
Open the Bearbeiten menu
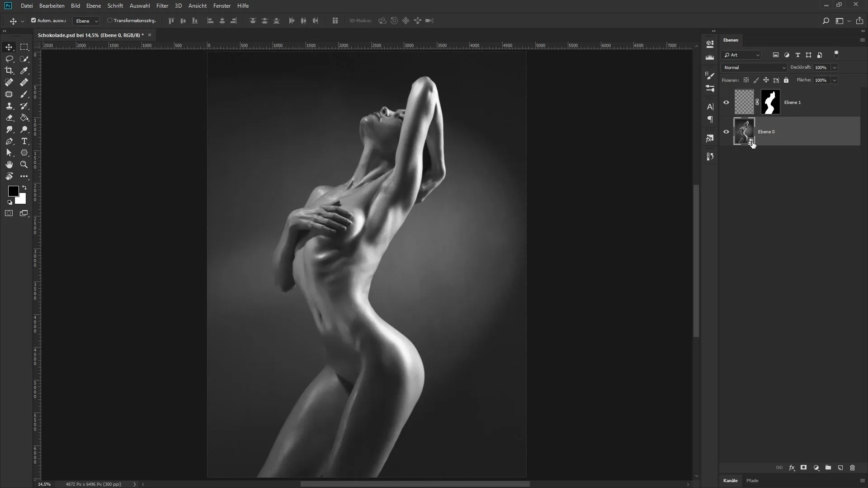point(52,6)
